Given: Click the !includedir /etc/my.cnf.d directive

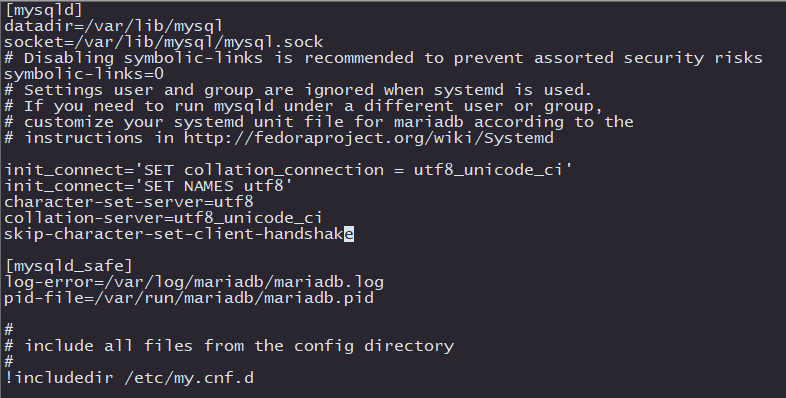Looking at the screenshot, I should tap(129, 377).
